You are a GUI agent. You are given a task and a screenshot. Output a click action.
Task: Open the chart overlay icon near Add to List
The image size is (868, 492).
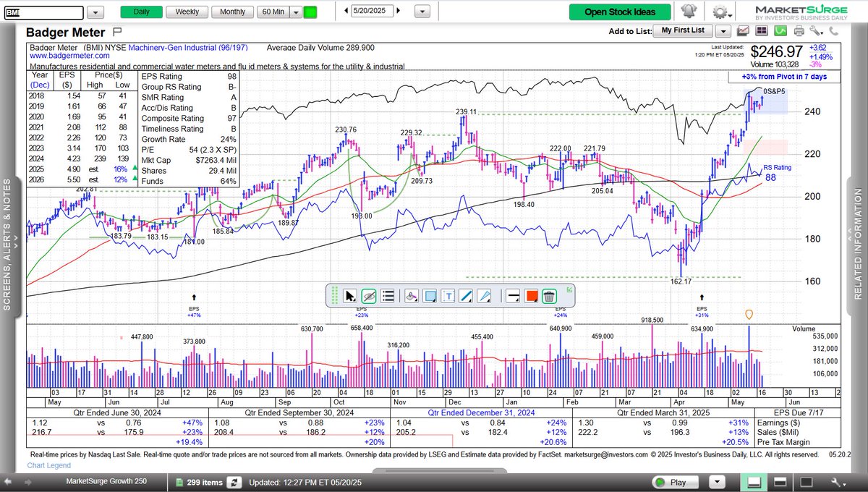pyautogui.click(x=743, y=31)
